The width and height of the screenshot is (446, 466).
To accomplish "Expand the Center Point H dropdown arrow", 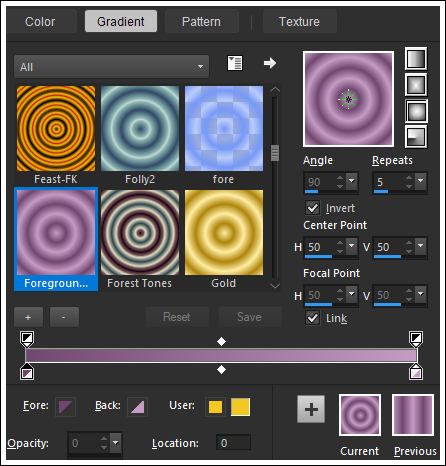I will tap(352, 246).
